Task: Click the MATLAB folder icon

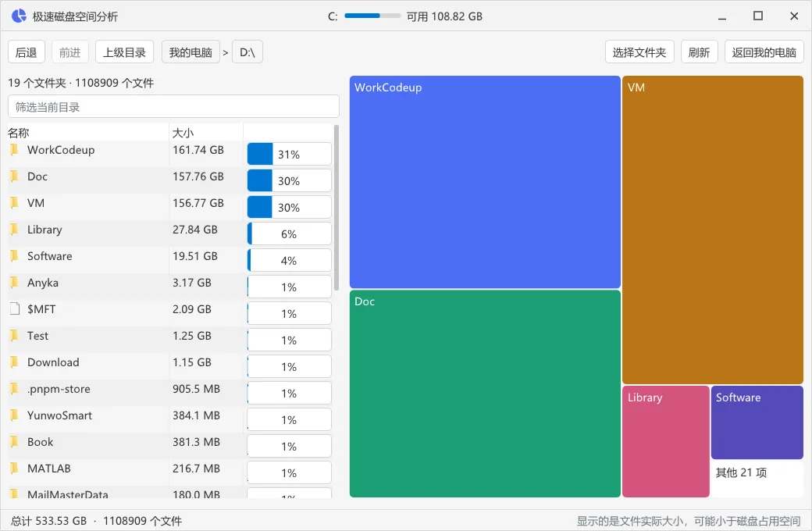Action: pyautogui.click(x=15, y=469)
